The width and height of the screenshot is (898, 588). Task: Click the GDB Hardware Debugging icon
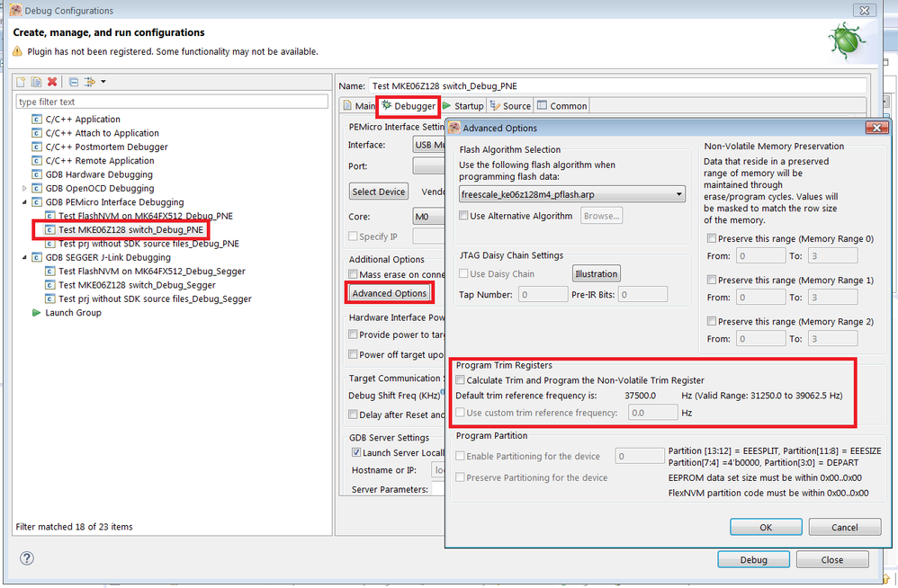click(37, 174)
